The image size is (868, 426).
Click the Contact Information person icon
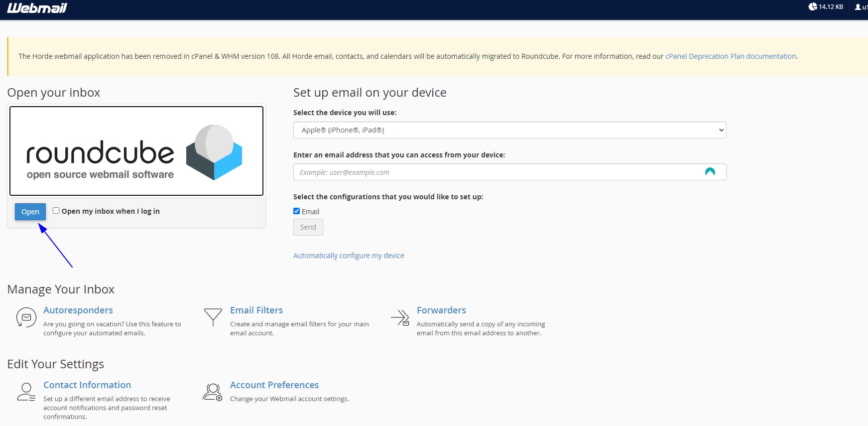[26, 392]
